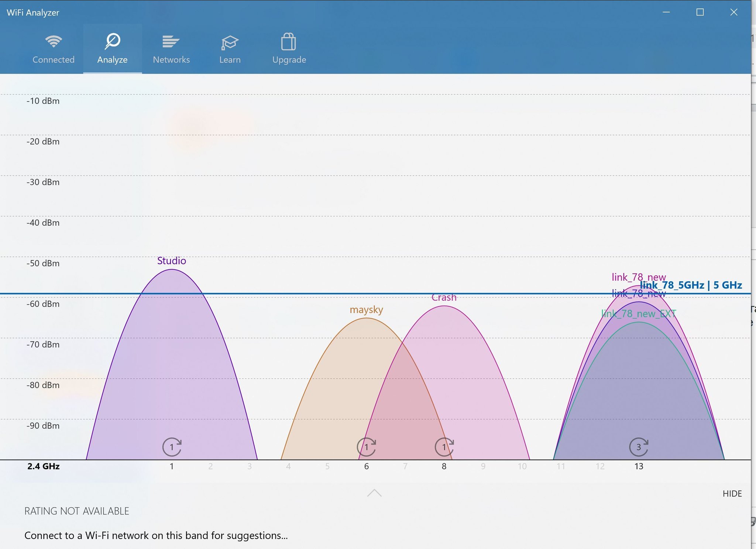Click link_78_5GHz | 5 GHz label
Viewport: 756px width, 549px height.
[691, 285]
